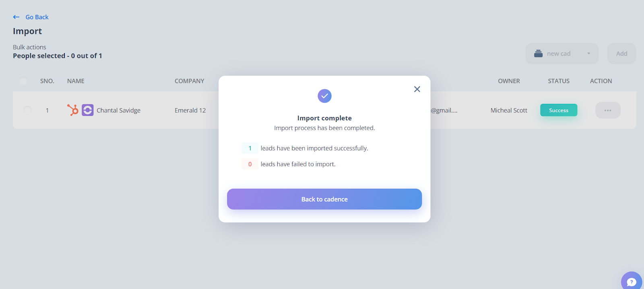Open the three-dot action menu for row 1
Screen dimensions: 644x289
608,110
